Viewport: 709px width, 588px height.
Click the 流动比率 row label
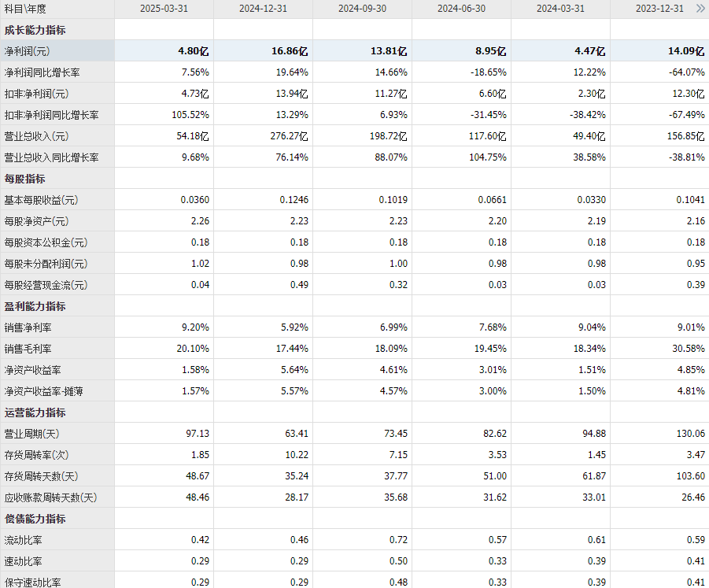tap(23, 540)
